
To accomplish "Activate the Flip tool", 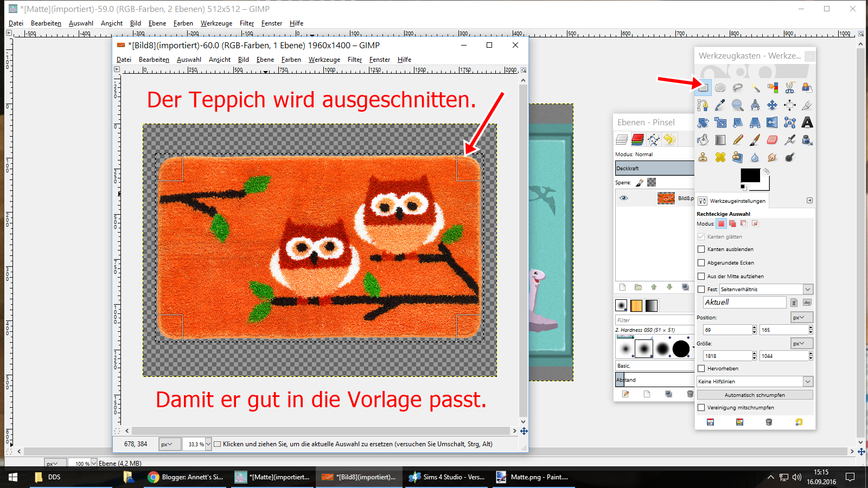I will click(x=773, y=123).
